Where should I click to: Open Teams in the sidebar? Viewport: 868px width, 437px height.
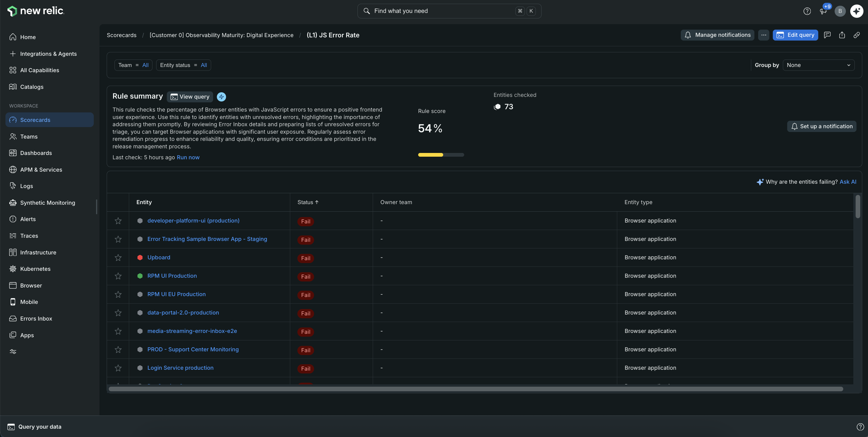[x=49, y=137]
